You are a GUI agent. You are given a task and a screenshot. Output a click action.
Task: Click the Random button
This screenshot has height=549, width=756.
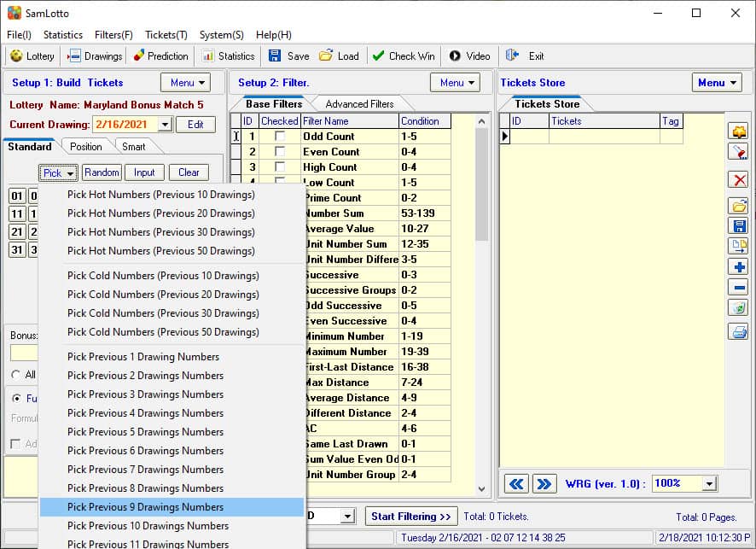(x=102, y=172)
